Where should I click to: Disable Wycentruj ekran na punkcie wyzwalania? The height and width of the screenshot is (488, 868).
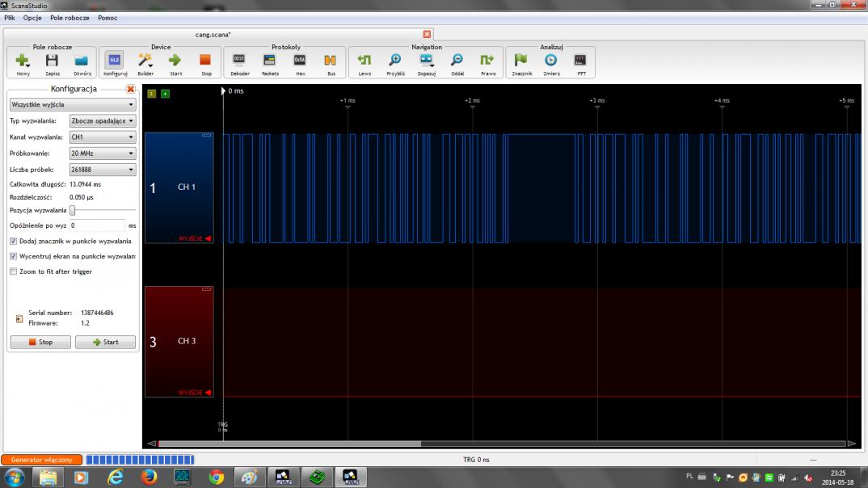13,256
